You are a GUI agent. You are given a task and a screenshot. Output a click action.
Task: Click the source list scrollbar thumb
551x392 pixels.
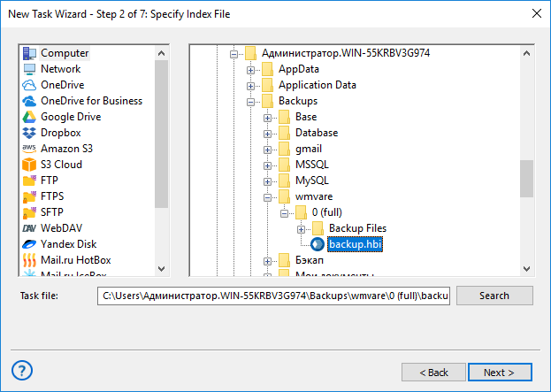point(161,134)
